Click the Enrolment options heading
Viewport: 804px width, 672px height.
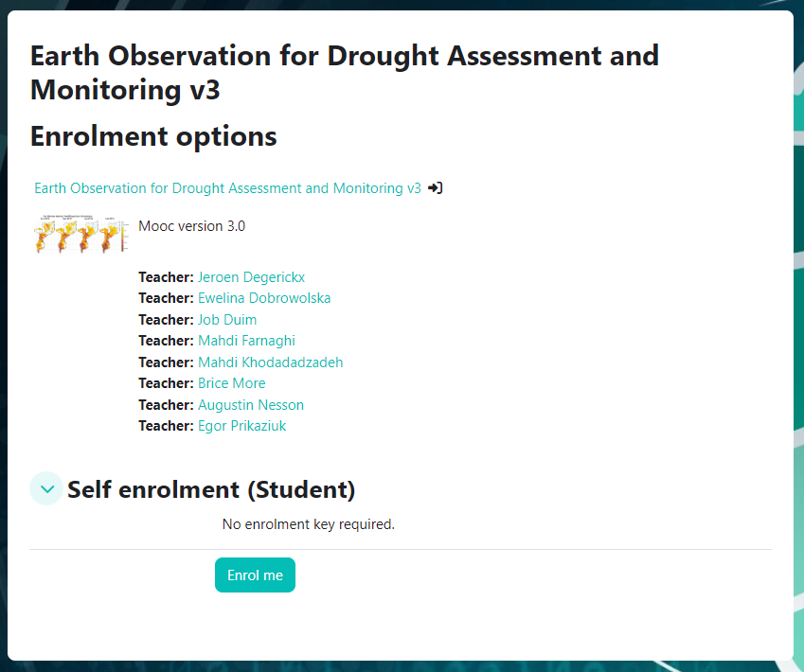click(x=153, y=136)
